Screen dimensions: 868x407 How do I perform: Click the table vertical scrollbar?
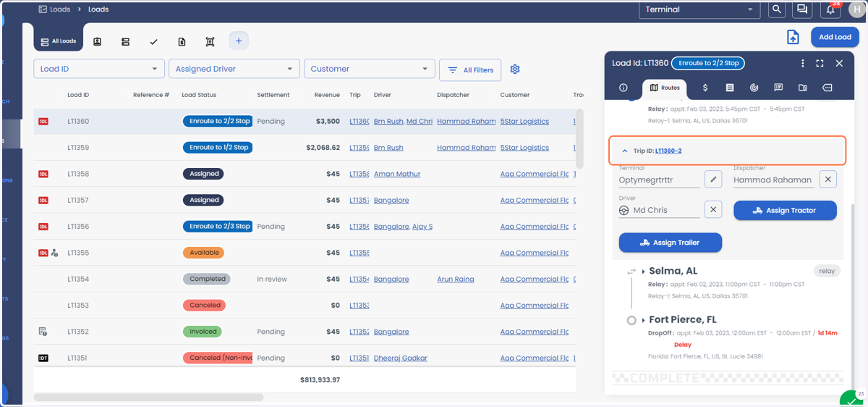579,140
